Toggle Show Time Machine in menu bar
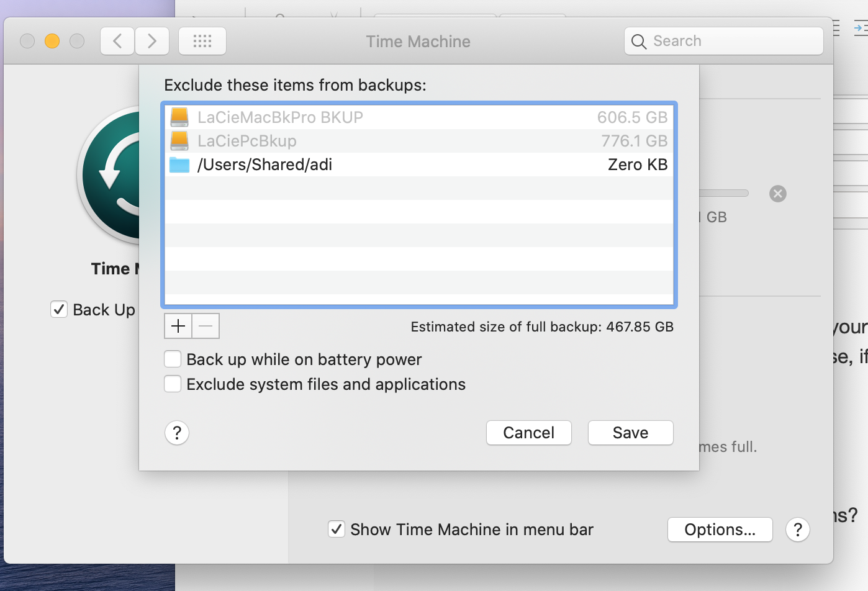 click(x=337, y=530)
